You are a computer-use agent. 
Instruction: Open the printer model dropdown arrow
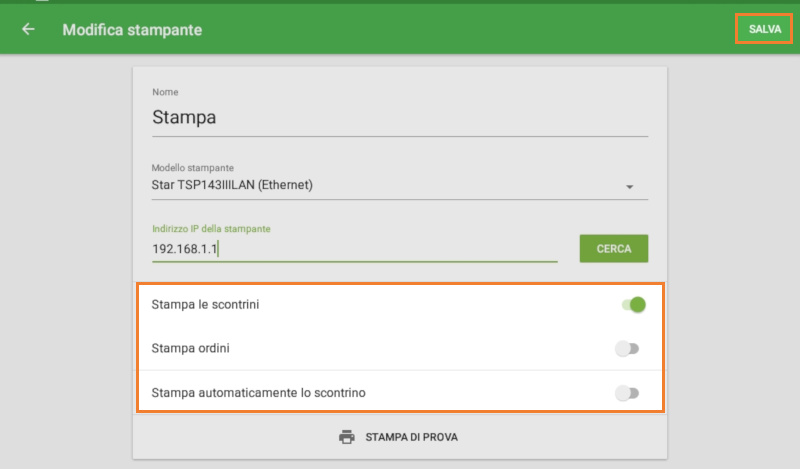(630, 187)
